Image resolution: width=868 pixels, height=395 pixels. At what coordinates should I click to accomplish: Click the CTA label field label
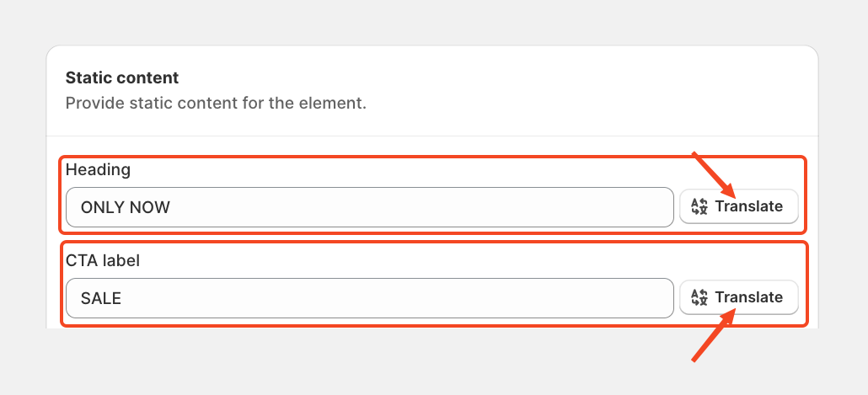(103, 260)
